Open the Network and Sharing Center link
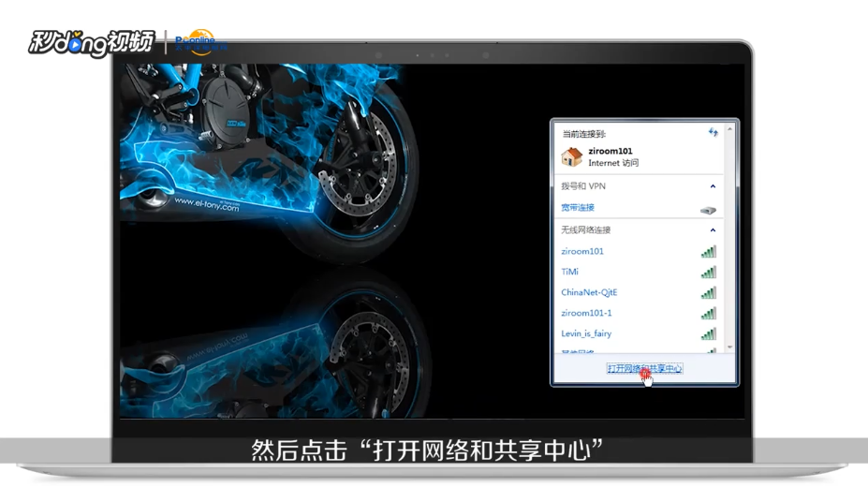This screenshot has height=487, width=868. click(644, 369)
